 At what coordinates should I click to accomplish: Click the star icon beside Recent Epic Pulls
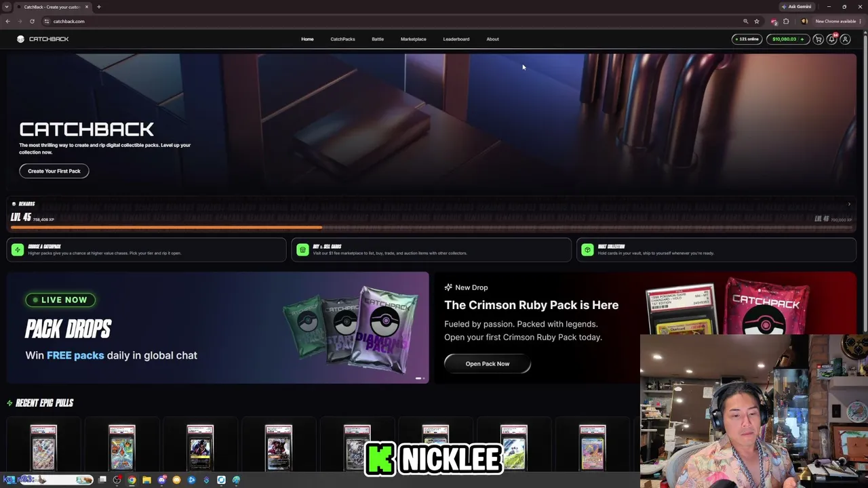pyautogui.click(x=9, y=403)
